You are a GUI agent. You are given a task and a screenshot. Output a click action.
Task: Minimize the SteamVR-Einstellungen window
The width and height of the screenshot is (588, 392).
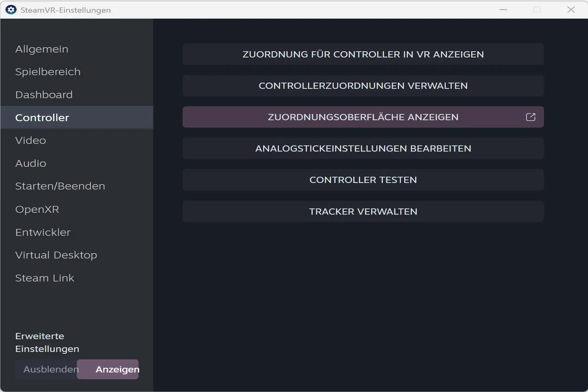[503, 10]
